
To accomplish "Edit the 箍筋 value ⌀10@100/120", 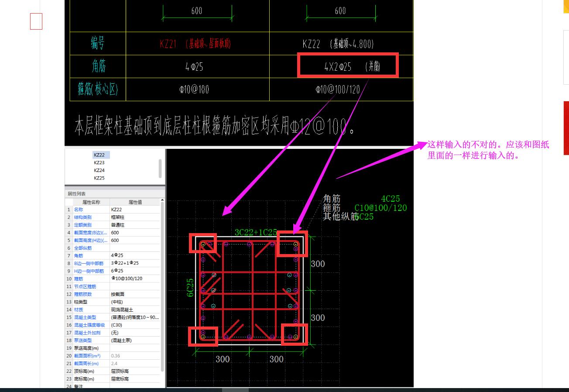I will click(x=135, y=279).
